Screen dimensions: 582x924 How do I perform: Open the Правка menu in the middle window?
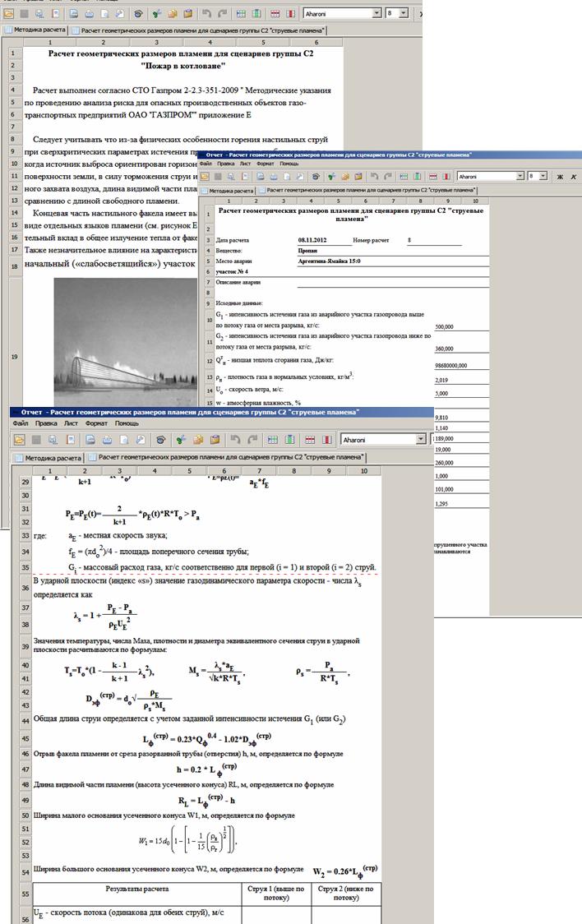(225, 164)
